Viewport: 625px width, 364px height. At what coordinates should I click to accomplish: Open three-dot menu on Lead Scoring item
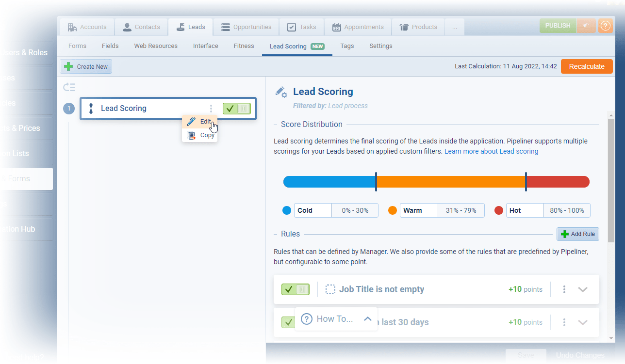pos(211,109)
